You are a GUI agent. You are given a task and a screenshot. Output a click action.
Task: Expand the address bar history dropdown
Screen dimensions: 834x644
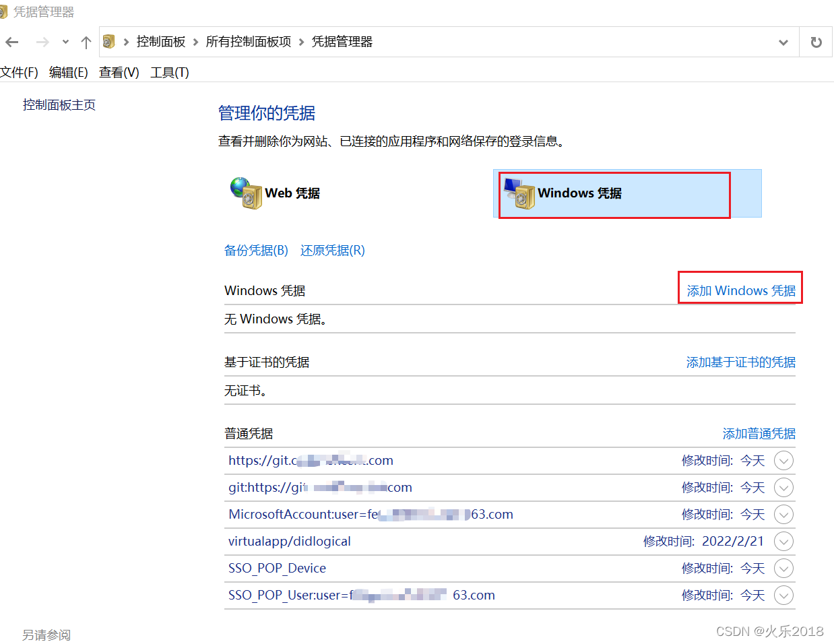coord(783,42)
